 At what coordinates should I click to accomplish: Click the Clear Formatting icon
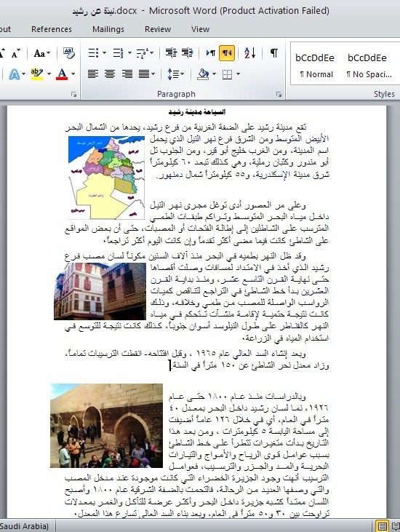[x=69, y=53]
